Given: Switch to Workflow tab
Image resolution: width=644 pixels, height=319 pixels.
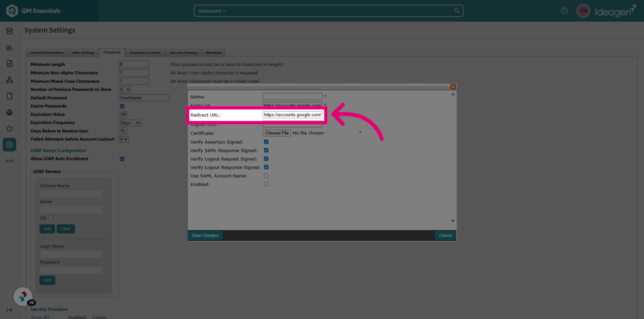Looking at the screenshot, I should pos(213,53).
